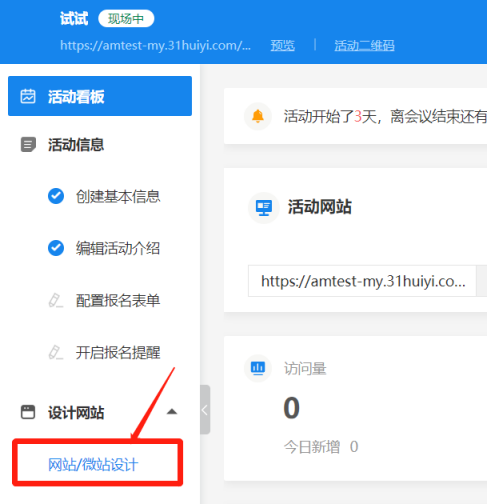The image size is (488, 504).
Task: Click the 现场中 status badge
Action: pyautogui.click(x=126, y=18)
